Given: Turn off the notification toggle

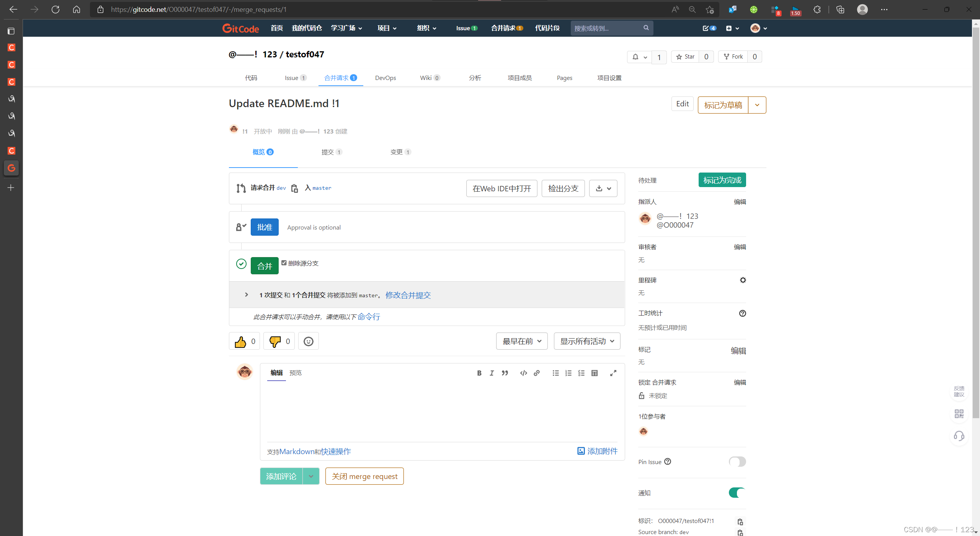Looking at the screenshot, I should pos(737,493).
